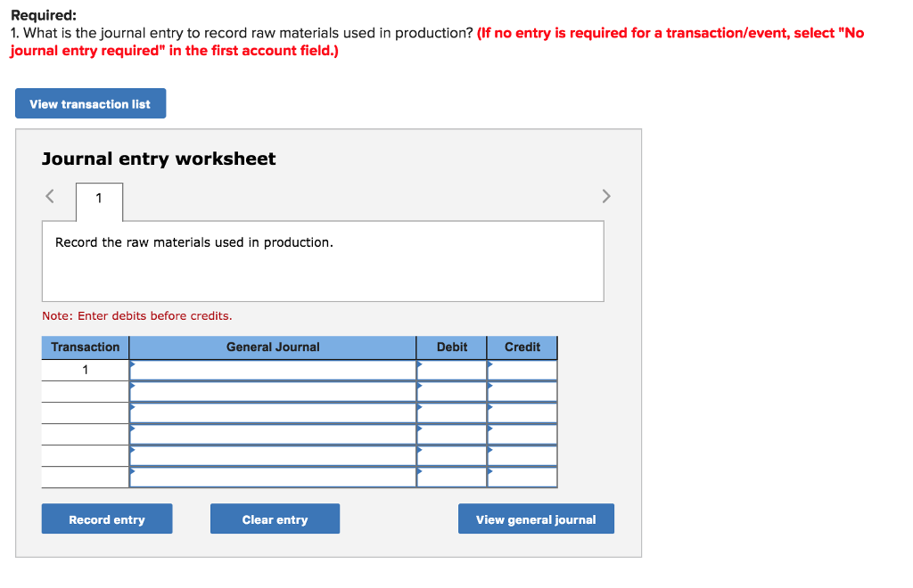Image resolution: width=913 pixels, height=588 pixels.
Task: Open the general journal view
Action: point(536,519)
